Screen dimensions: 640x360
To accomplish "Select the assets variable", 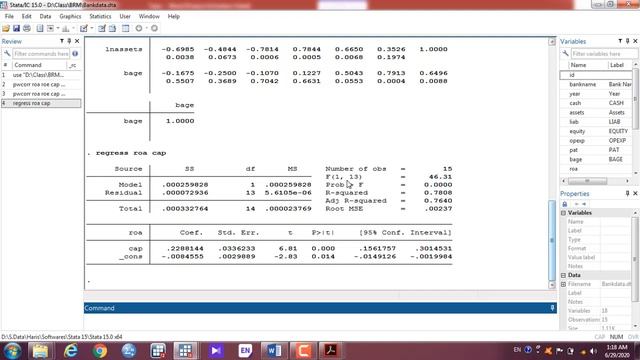I will [596, 113].
